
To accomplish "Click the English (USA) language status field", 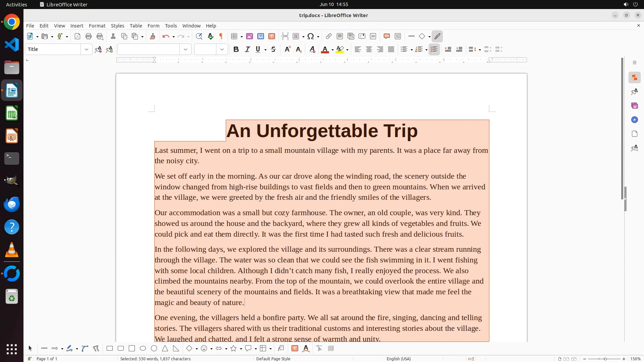I will [398, 359].
